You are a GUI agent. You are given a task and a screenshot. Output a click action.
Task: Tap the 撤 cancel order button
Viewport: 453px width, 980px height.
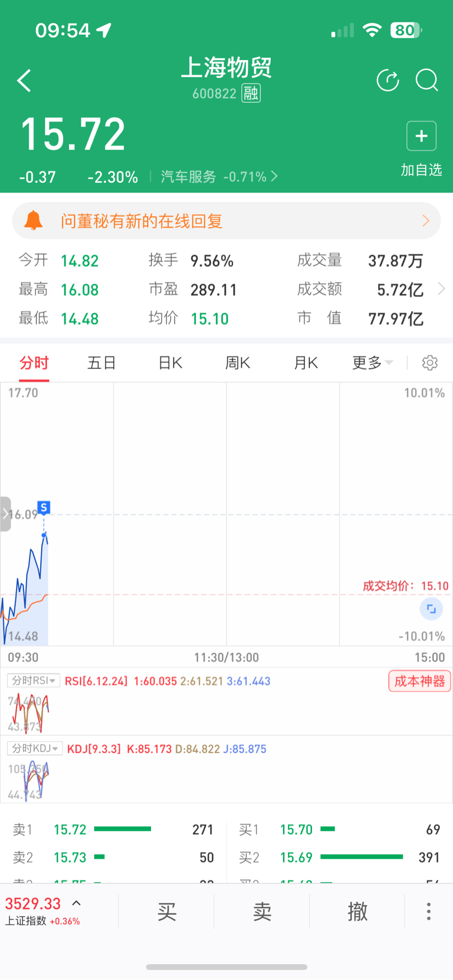pos(357,911)
